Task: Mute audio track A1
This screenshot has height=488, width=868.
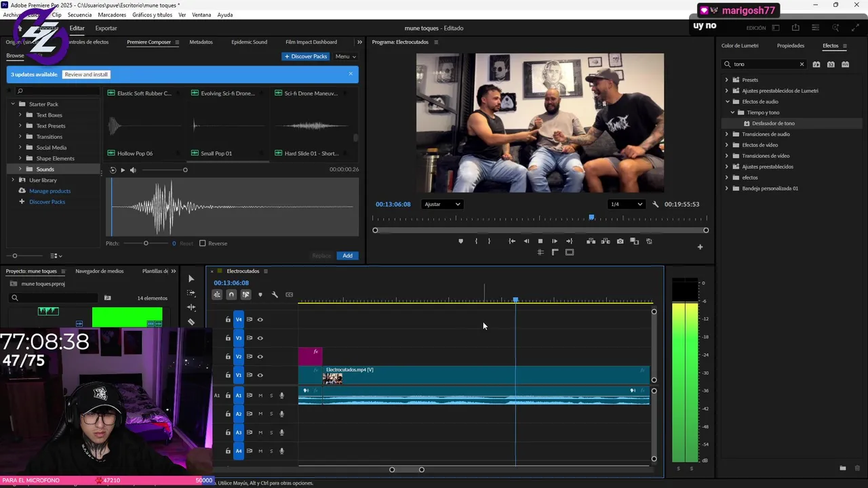Action: 260,396
